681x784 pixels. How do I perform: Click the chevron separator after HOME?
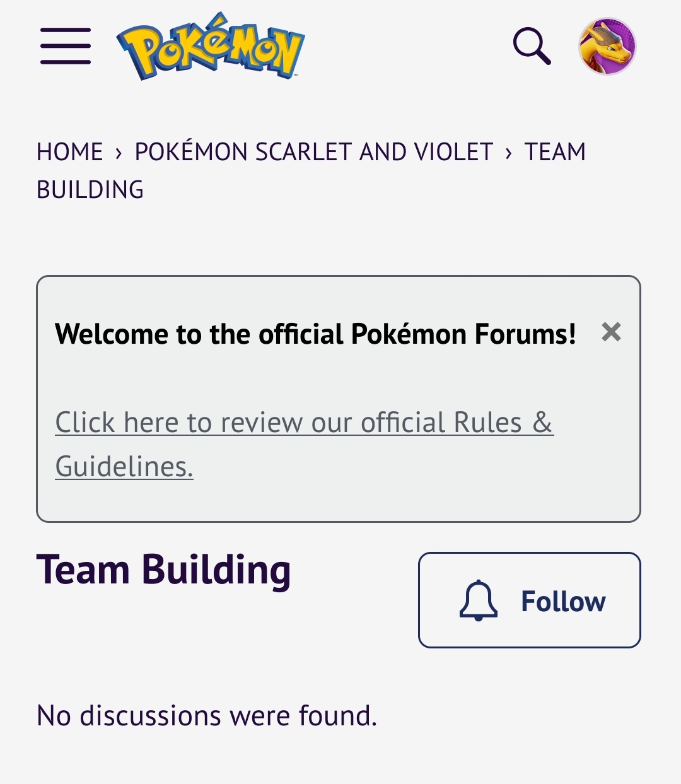pos(119,153)
